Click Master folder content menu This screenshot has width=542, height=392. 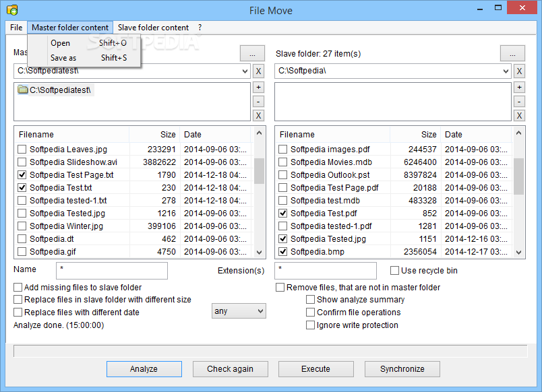click(x=70, y=28)
